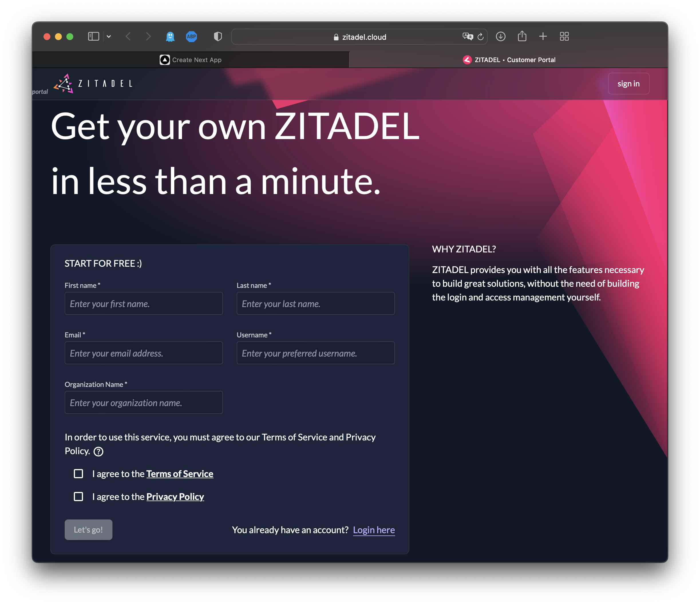Click the ZITADEL logo icon
700x605 pixels.
pos(64,83)
